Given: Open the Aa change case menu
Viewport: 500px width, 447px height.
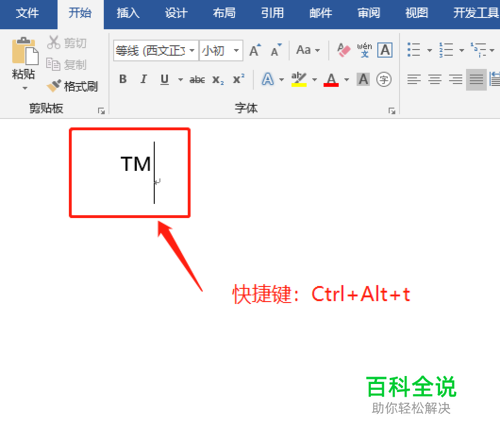Looking at the screenshot, I should (308, 50).
